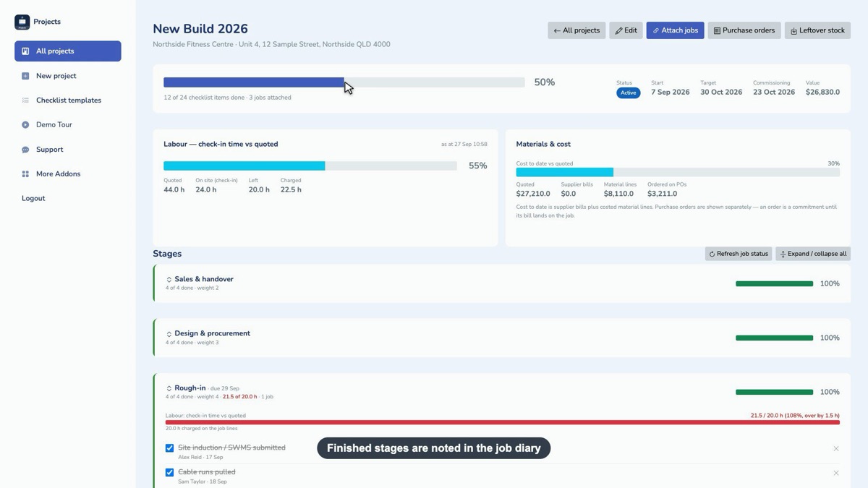Collapse the Sales & handover stage
The width and height of the screenshot is (868, 488).
click(x=169, y=280)
